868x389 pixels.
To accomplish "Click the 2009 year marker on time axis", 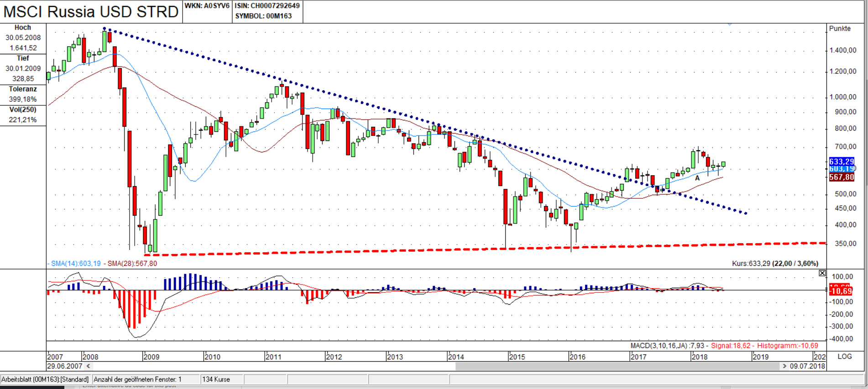I will pyautogui.click(x=152, y=357).
